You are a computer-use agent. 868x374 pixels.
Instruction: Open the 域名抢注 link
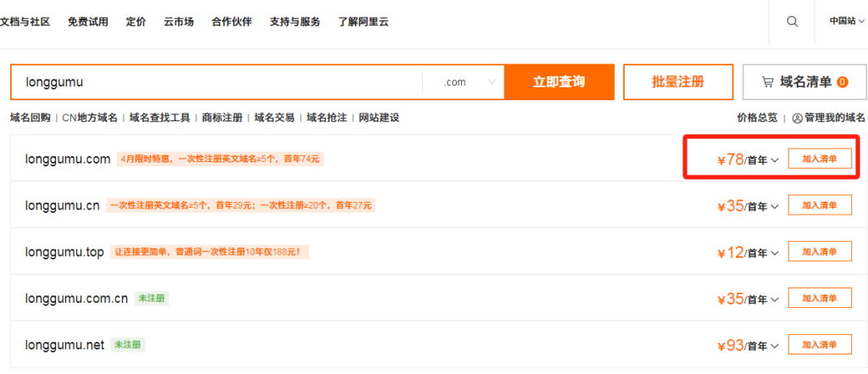(x=327, y=118)
